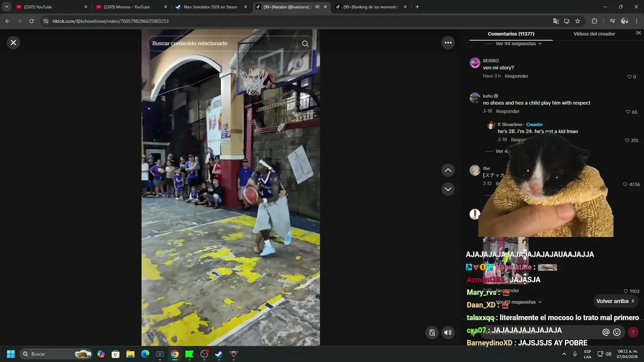Send comment with the red arrow button

click(x=633, y=332)
